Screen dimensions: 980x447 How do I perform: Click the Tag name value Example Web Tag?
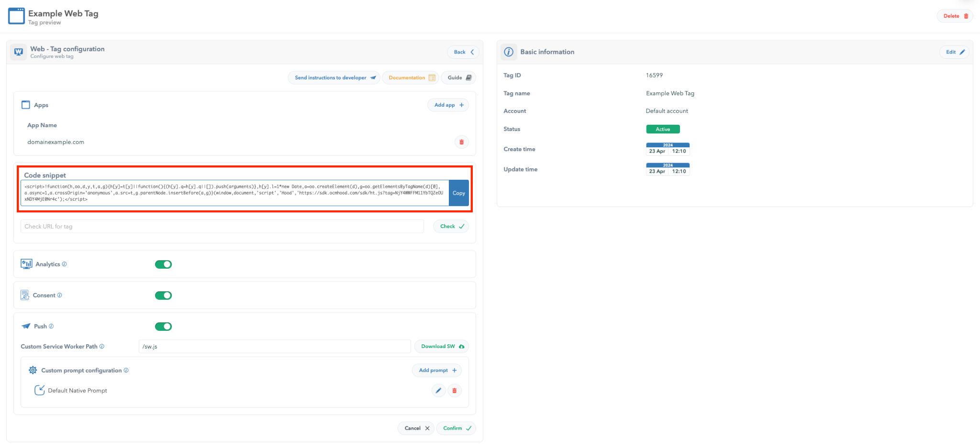(x=670, y=93)
